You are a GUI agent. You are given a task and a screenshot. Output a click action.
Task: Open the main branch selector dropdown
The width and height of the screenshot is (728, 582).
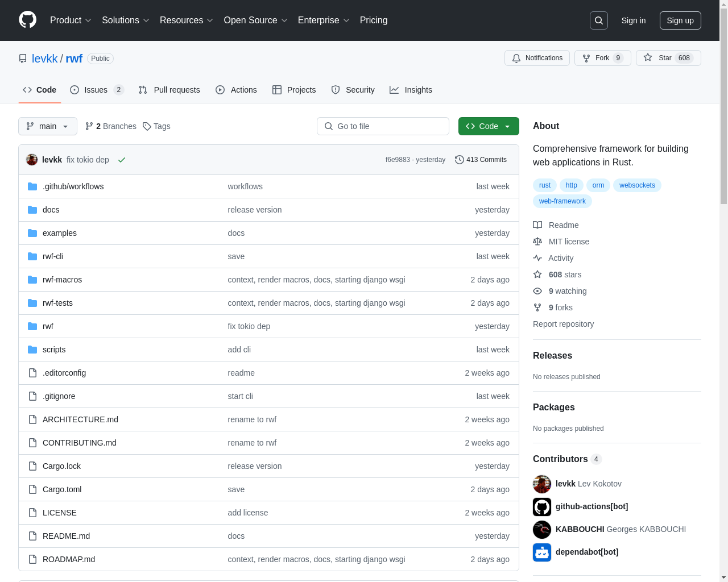click(x=48, y=126)
